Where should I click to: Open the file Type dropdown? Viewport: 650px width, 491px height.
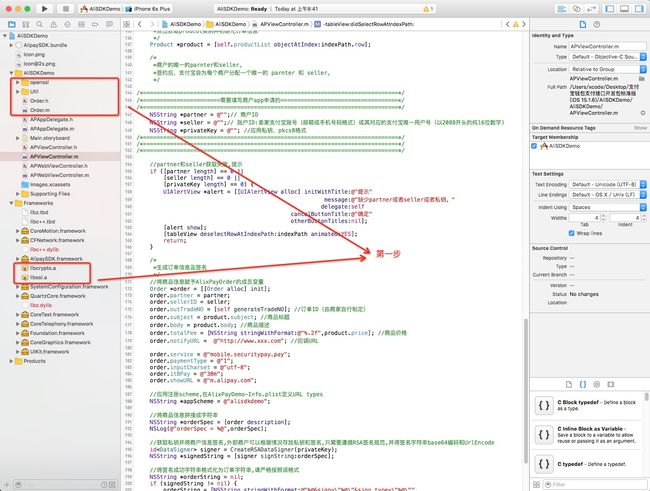tap(607, 57)
